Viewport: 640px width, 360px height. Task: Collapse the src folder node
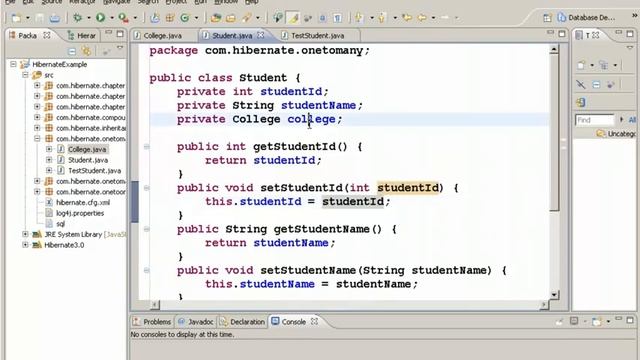25,75
